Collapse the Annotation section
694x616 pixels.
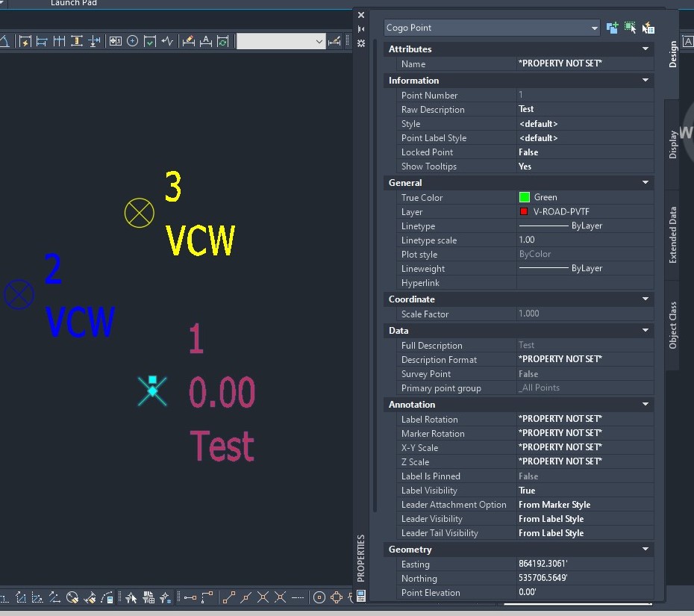pyautogui.click(x=646, y=404)
